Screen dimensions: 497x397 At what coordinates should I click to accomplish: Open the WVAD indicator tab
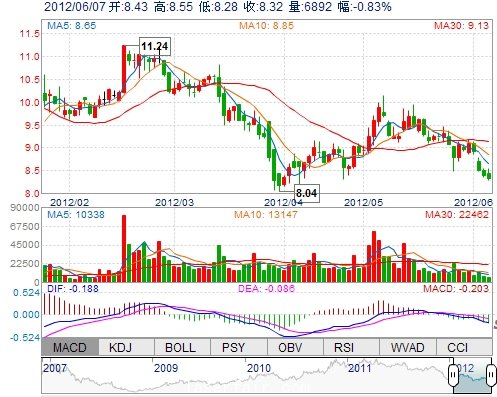(407, 347)
